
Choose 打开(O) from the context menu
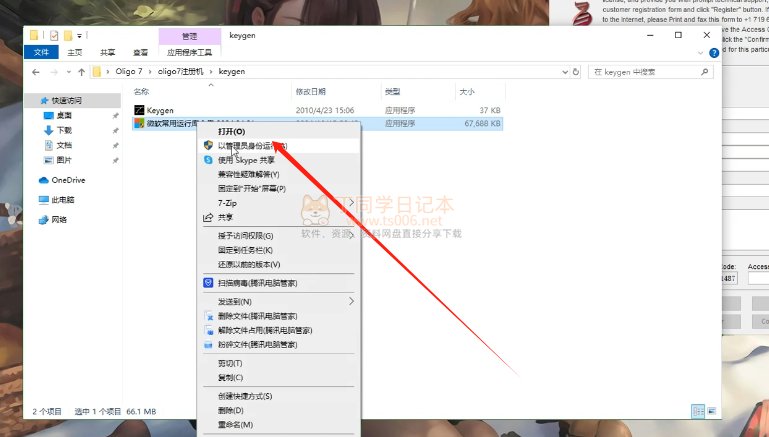tap(279, 131)
